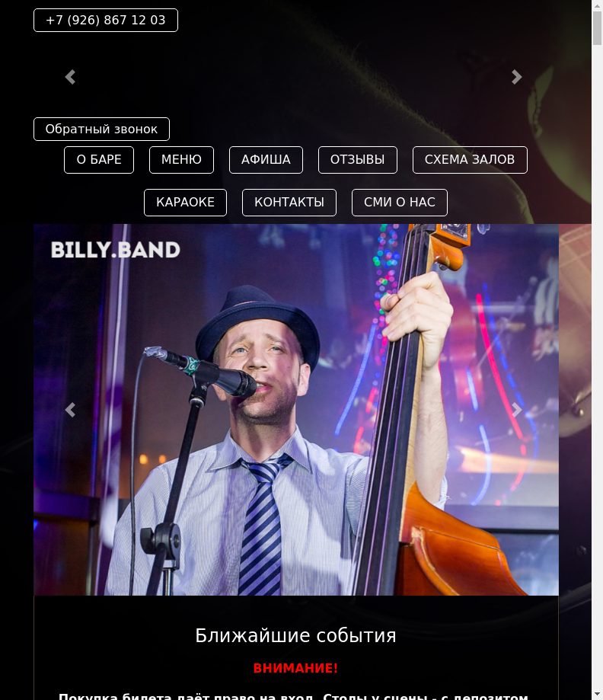Click the Ближайшие события heading
Image resolution: width=603 pixels, height=700 pixels.
[295, 636]
